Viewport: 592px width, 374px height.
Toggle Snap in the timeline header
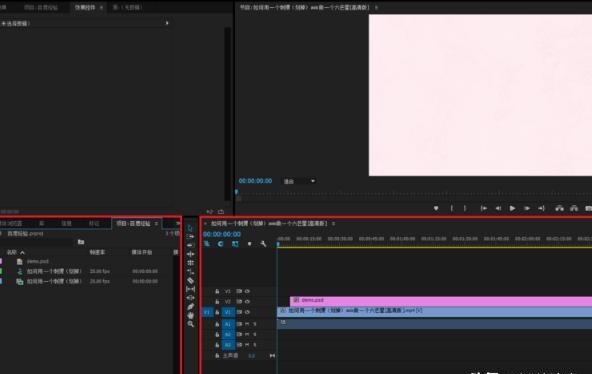coord(221,244)
